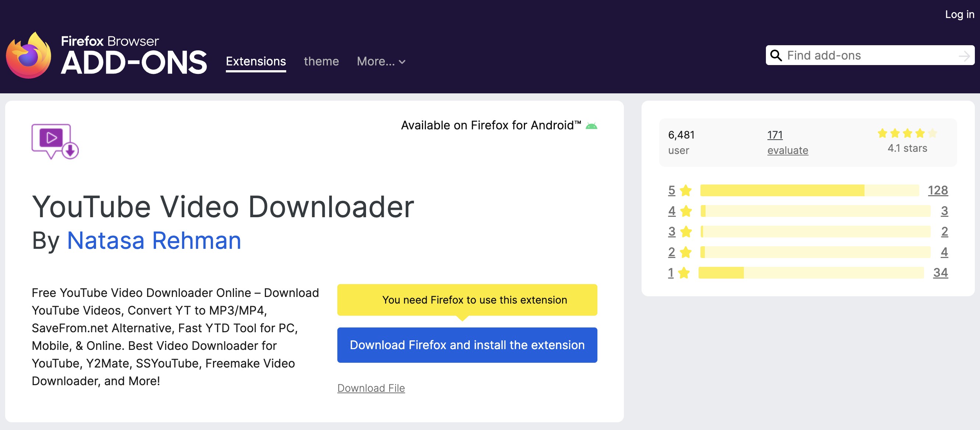
Task: Click the Firefox logo icon
Action: 29,55
